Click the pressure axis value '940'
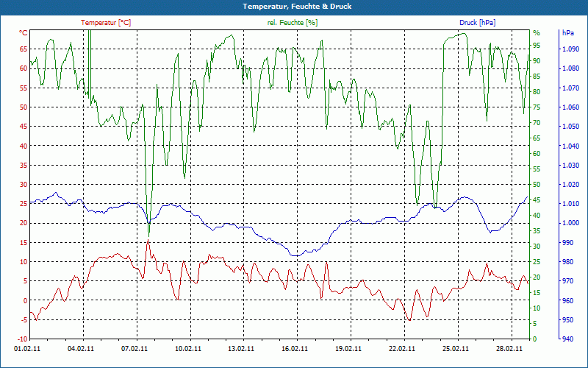This screenshot has height=368, width=588. (567, 339)
